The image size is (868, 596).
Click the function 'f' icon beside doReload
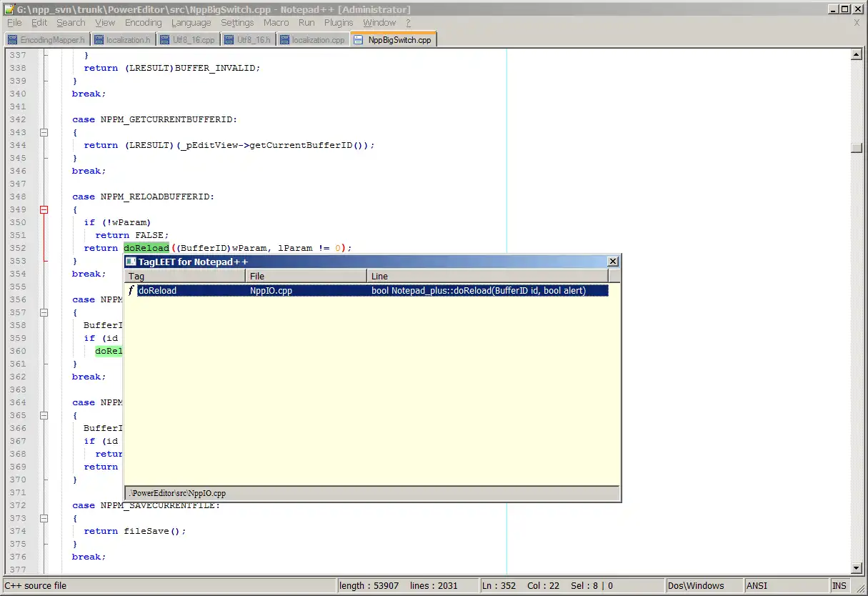pyautogui.click(x=131, y=291)
